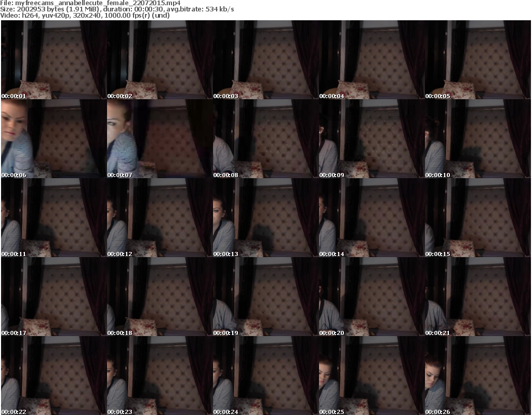Click the Video codec info line

[x=85, y=15]
